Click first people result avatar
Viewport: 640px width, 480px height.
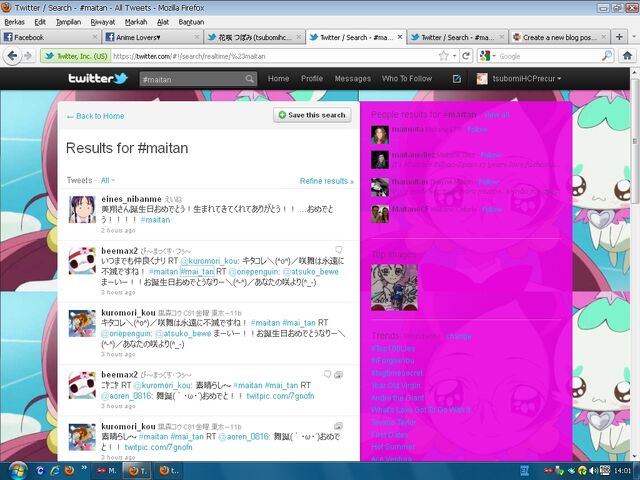coord(380,135)
